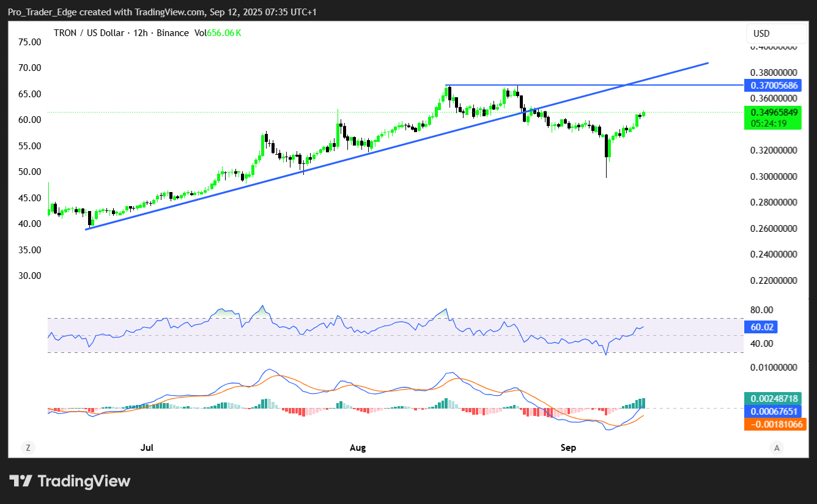Click the 75.00 left axis label
This screenshot has height=504, width=817.
(x=30, y=42)
